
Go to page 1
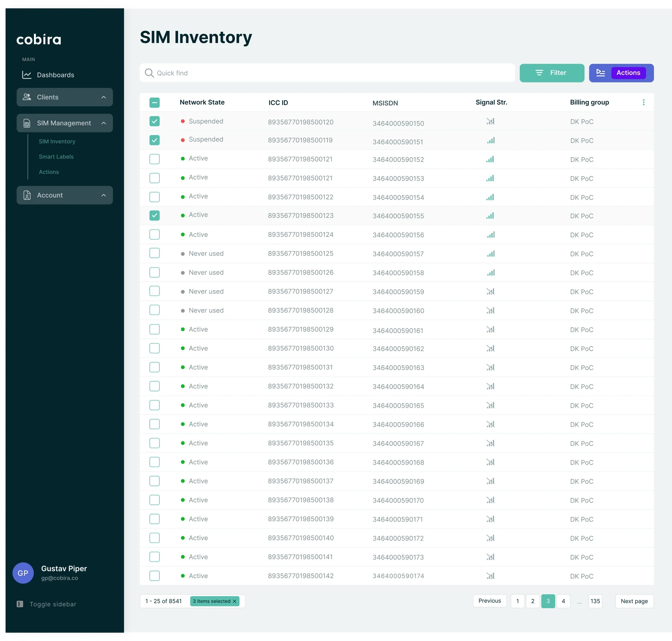517,601
